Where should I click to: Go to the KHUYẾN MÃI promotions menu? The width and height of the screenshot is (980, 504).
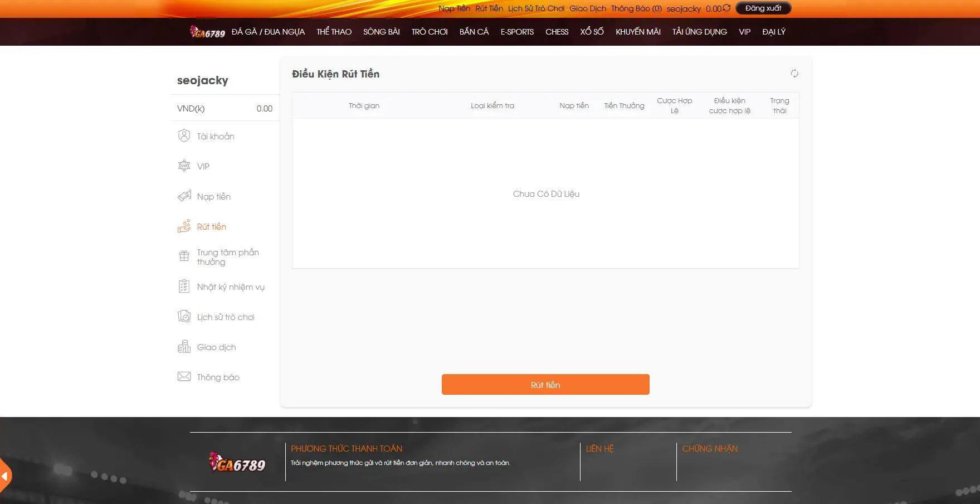tap(638, 32)
